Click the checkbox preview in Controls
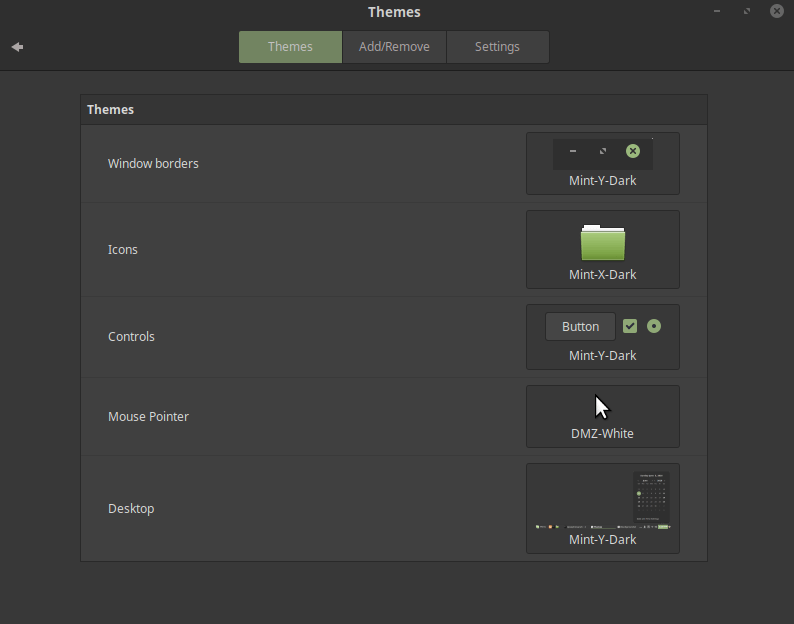 (630, 326)
